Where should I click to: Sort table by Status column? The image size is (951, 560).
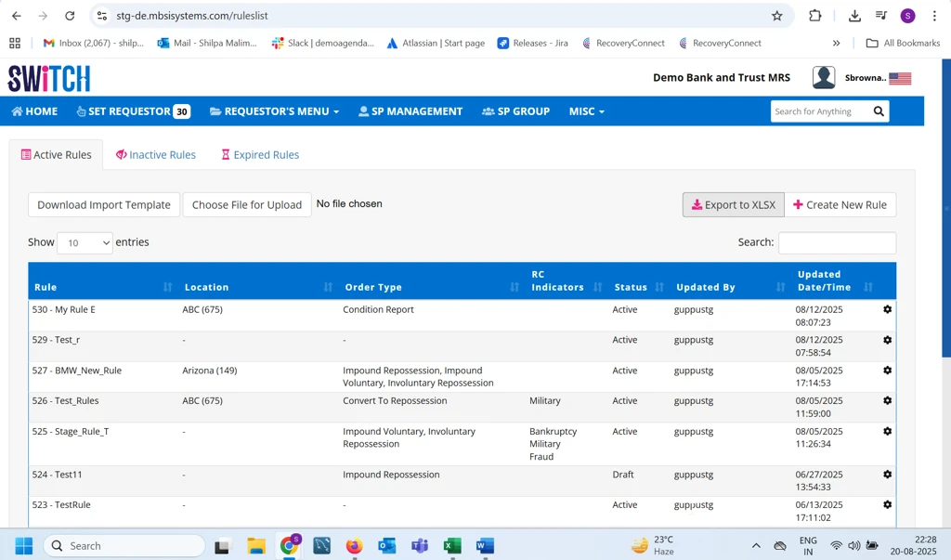[x=660, y=287]
